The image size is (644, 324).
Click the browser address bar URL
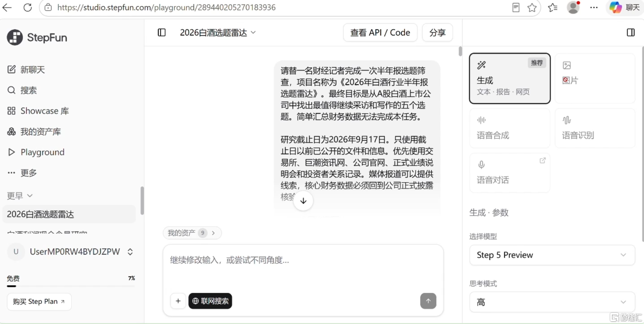pyautogui.click(x=166, y=7)
